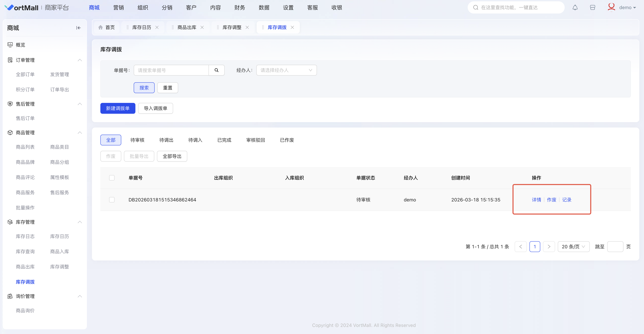Collapse the sidebar with the arrow icon

point(78,28)
